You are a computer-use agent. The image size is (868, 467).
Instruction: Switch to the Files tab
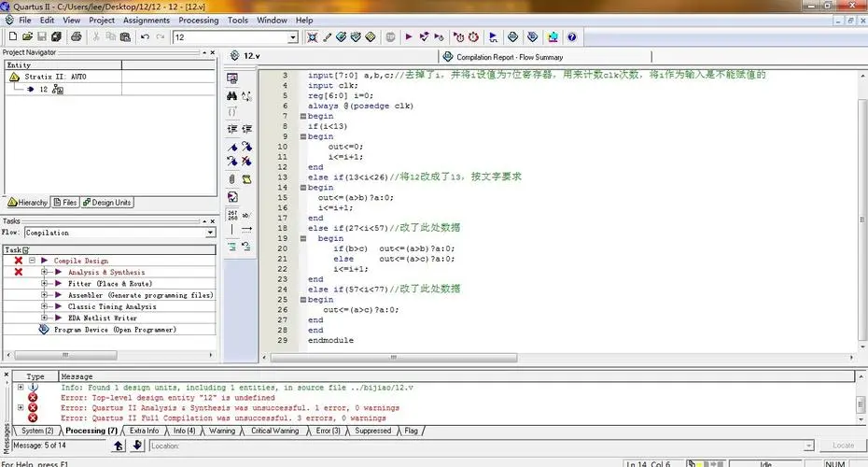point(65,203)
